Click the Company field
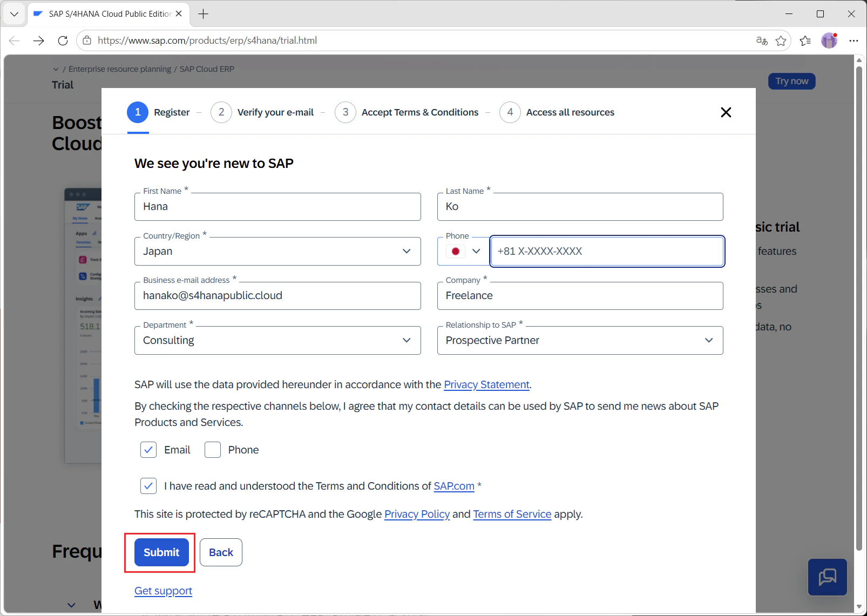Viewport: 867px width, 616px height. coord(580,296)
